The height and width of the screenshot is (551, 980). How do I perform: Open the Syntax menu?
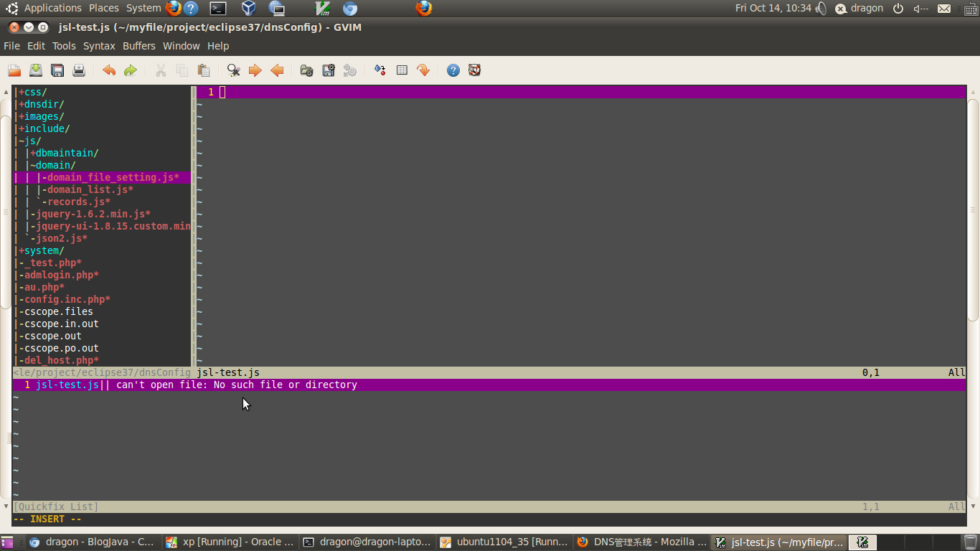(x=99, y=46)
